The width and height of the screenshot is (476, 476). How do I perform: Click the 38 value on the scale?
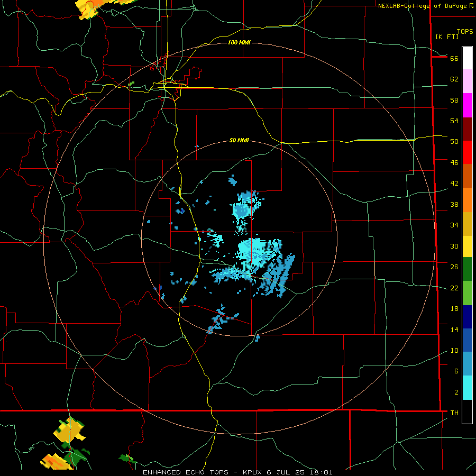pos(454,205)
